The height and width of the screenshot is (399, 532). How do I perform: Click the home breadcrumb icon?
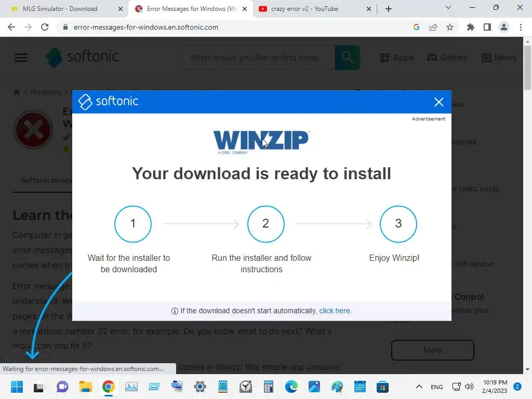point(16,92)
